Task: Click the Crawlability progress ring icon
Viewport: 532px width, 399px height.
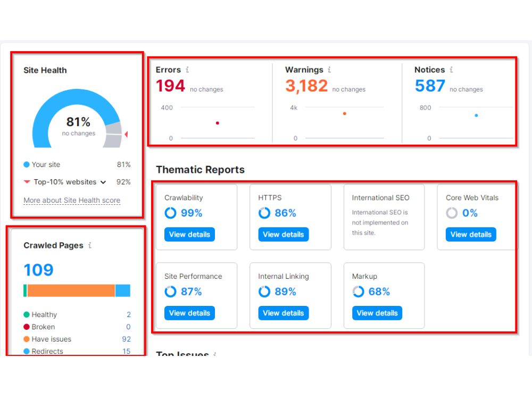Action: pyautogui.click(x=170, y=213)
